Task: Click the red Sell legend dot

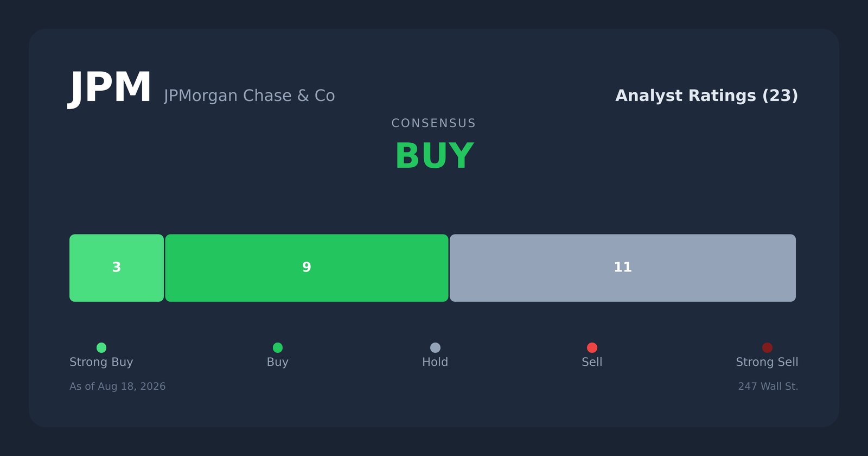Action: coord(592,347)
